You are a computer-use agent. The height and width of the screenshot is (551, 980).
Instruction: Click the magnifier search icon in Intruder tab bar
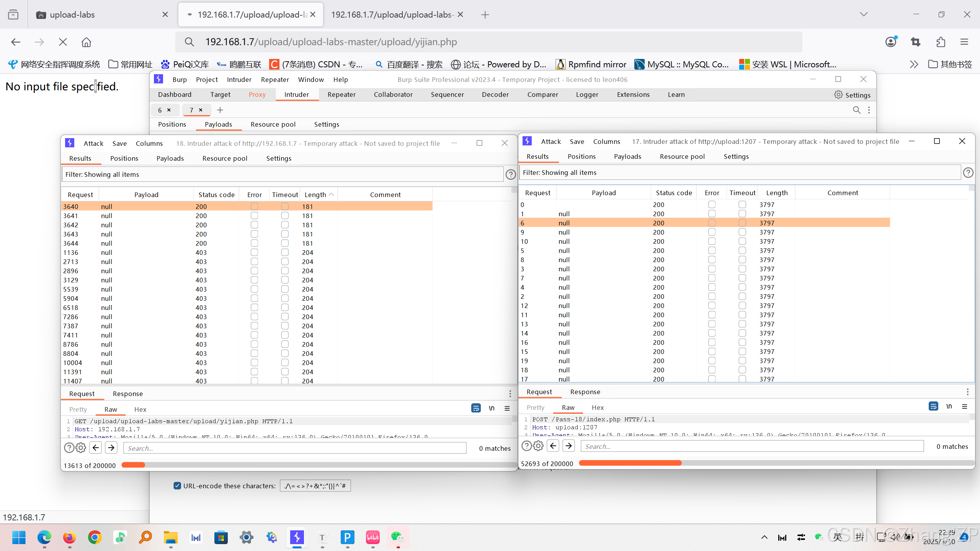856,110
